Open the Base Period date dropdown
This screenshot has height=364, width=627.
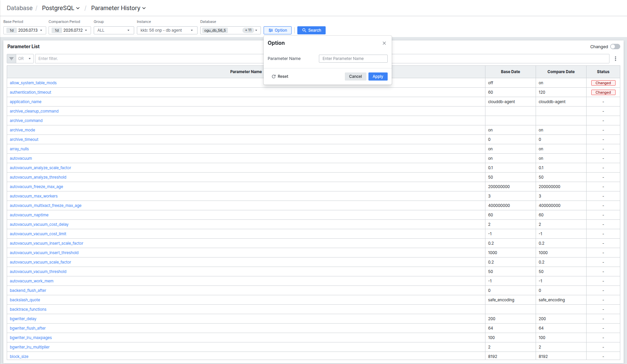(x=25, y=30)
